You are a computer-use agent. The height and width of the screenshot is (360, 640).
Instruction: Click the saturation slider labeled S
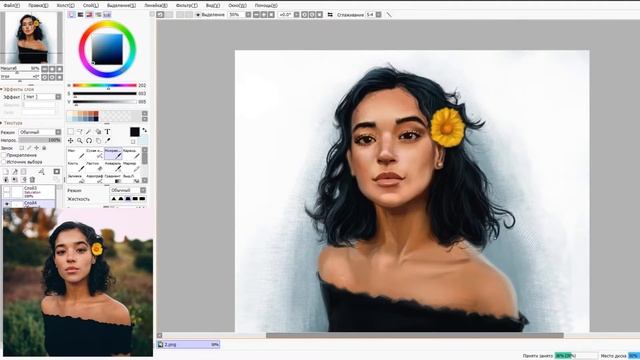click(x=104, y=93)
